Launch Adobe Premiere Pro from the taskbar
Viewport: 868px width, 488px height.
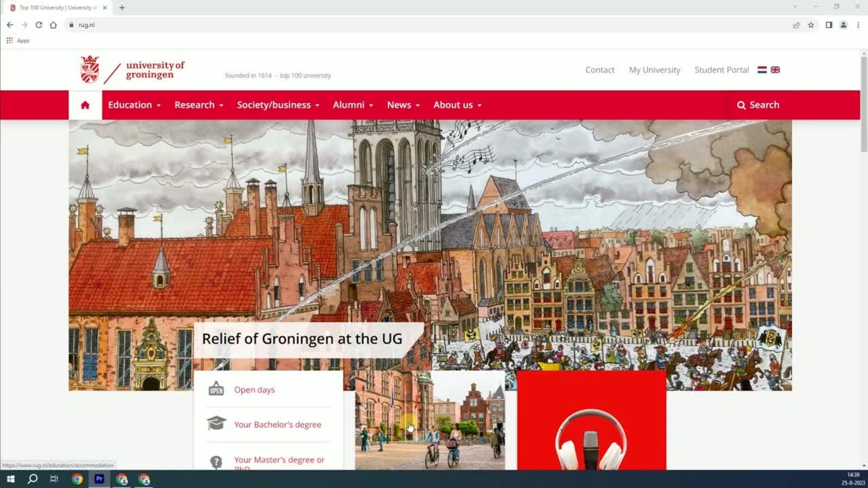[99, 479]
